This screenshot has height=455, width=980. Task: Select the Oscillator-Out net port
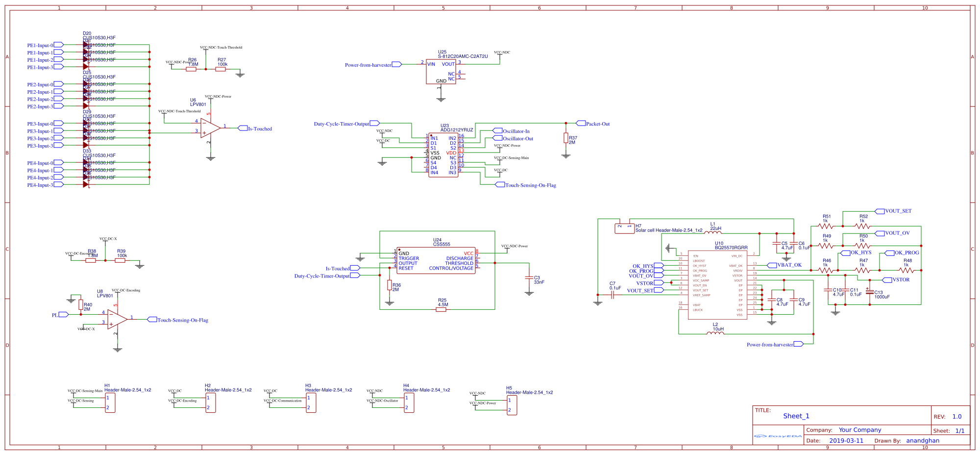click(513, 138)
